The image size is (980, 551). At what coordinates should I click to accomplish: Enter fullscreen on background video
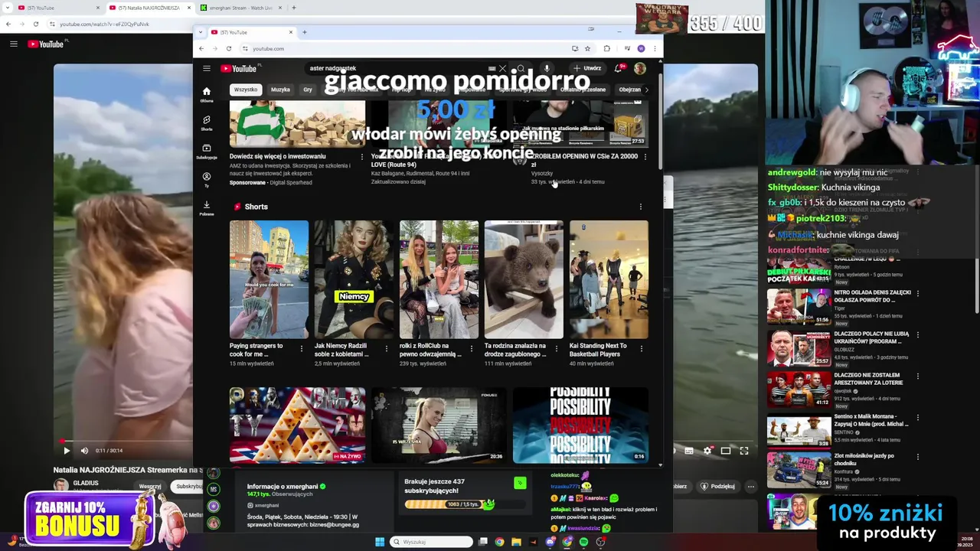pyautogui.click(x=743, y=451)
